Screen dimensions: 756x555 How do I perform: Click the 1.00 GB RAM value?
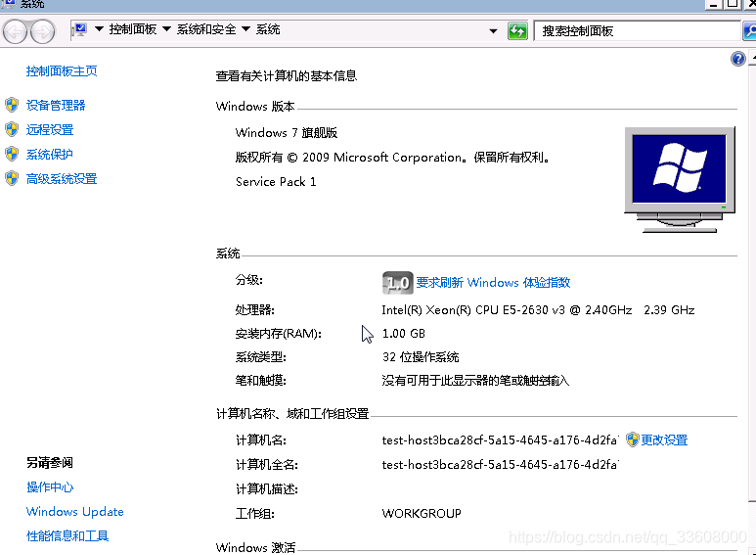tap(403, 334)
